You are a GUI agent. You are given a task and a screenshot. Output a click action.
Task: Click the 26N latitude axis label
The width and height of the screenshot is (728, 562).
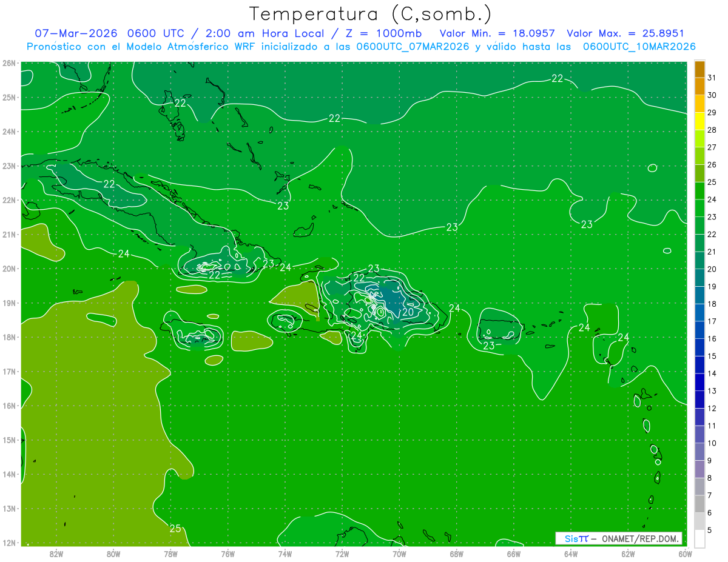click(9, 63)
